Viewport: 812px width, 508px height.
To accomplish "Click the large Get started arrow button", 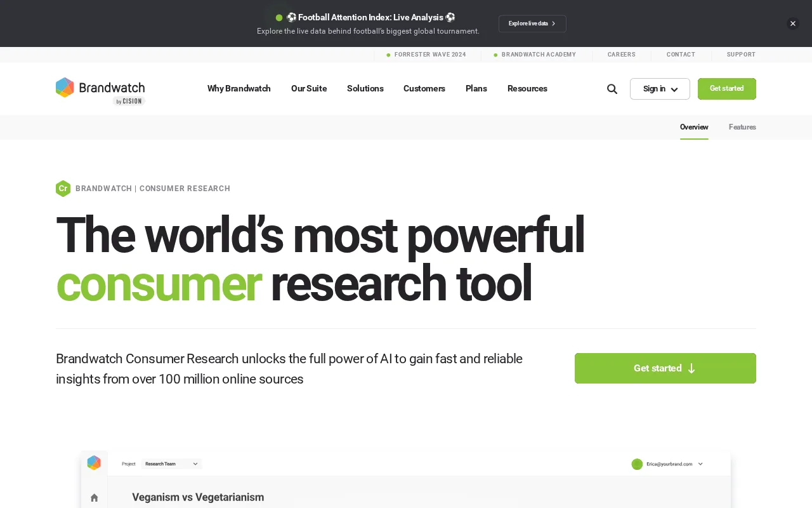I will [665, 368].
